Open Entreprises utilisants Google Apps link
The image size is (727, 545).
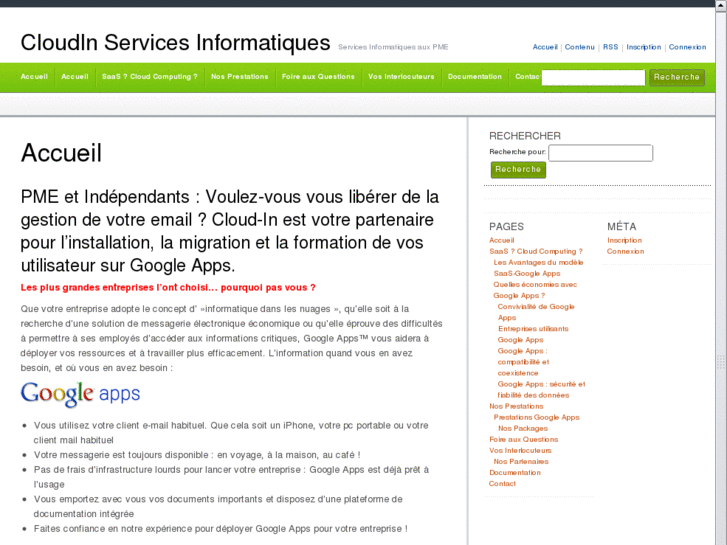(533, 334)
